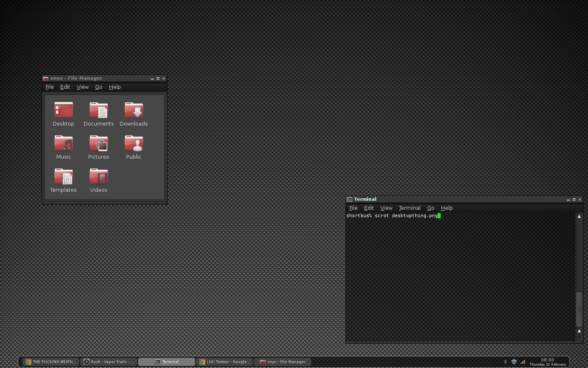Open the Help menu in File Manager

(115, 87)
